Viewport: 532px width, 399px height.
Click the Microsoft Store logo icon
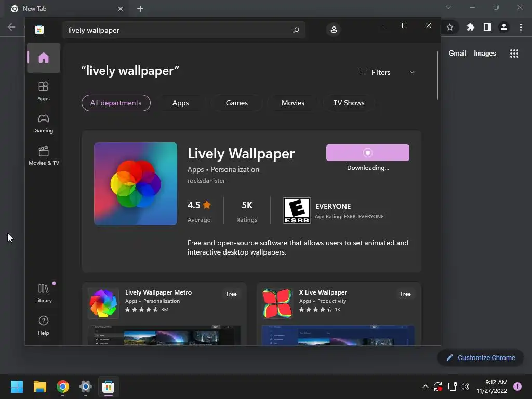(39, 30)
